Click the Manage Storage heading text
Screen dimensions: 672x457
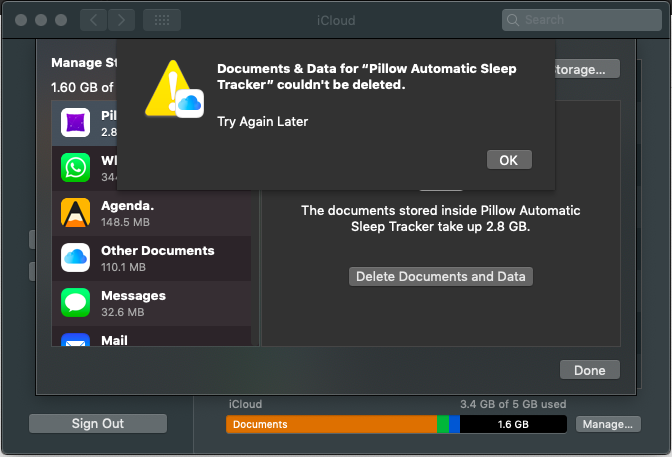tap(84, 63)
